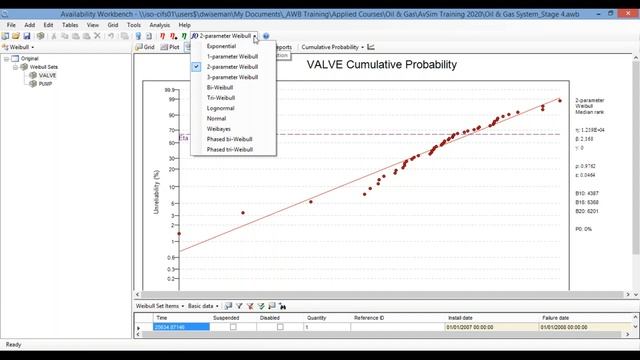Open the Tables menu

pos(70,25)
